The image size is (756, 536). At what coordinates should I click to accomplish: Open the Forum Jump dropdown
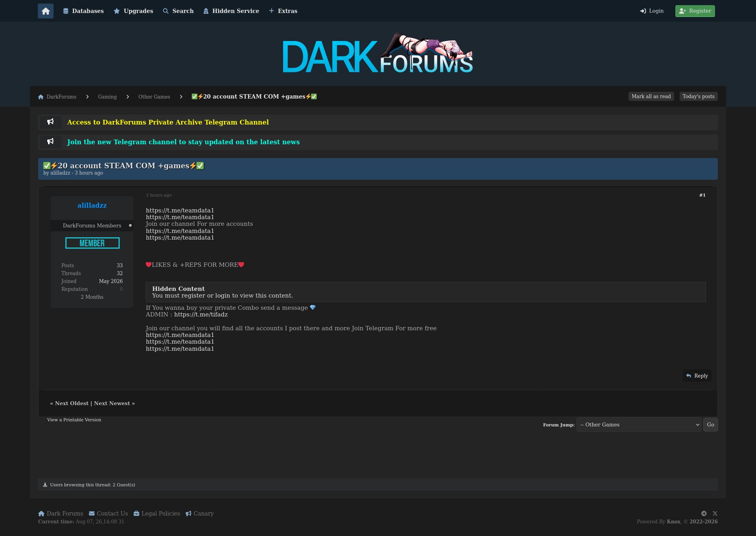pos(639,425)
